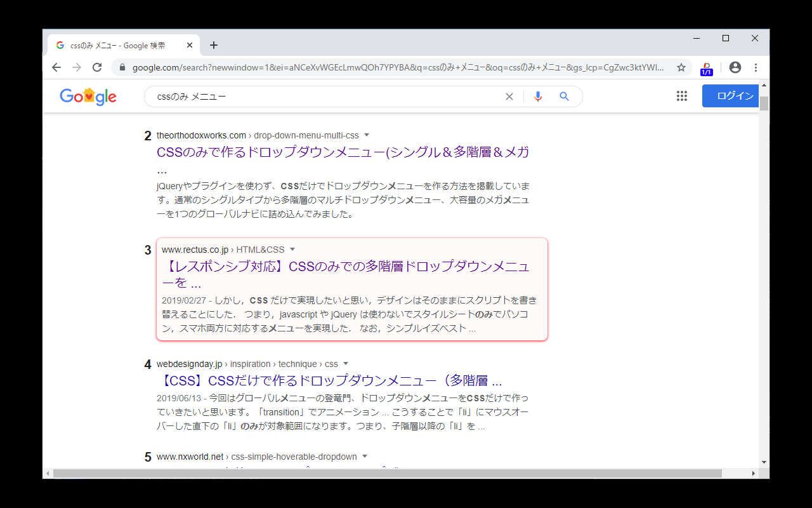812x508 pixels.
Task: Open result 【CSS】CSSだけで作るドロップダウンメニュー
Action: [329, 381]
